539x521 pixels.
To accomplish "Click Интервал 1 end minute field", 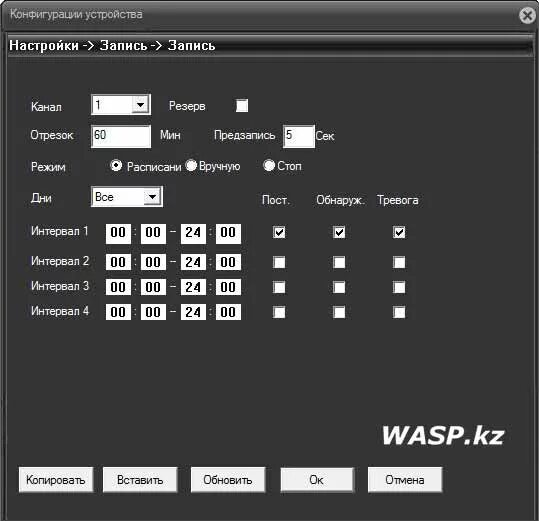I will point(228,233).
